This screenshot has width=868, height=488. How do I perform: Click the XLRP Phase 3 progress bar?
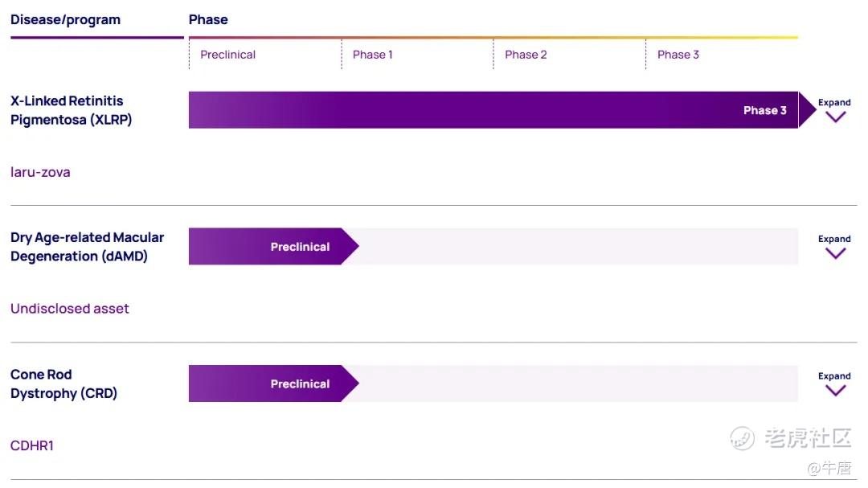[x=493, y=110]
